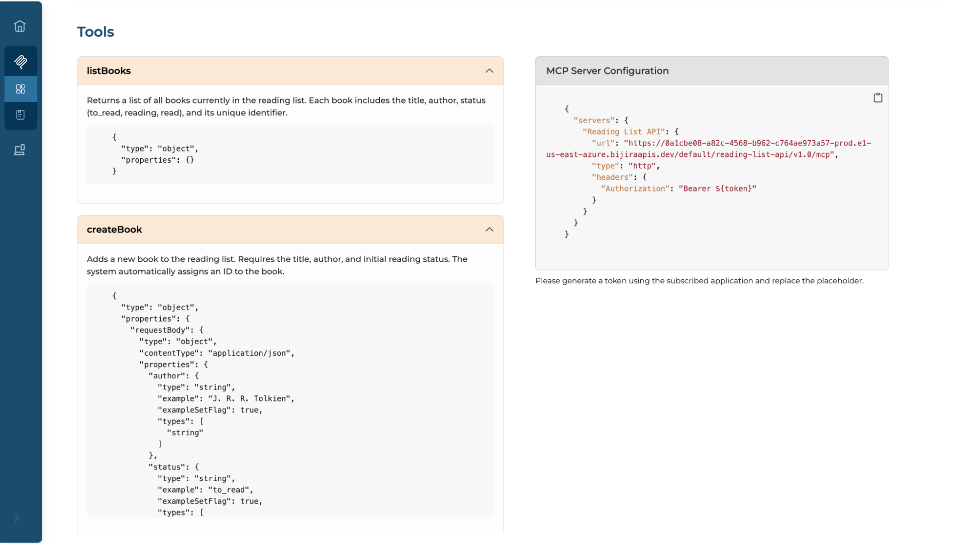Open the applications laptop icon in sidebar
The height and width of the screenshot is (544, 980).
pyautogui.click(x=20, y=150)
